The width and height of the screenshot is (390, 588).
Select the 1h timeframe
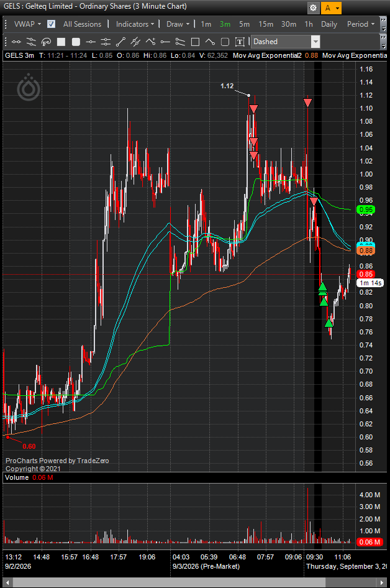click(x=308, y=24)
